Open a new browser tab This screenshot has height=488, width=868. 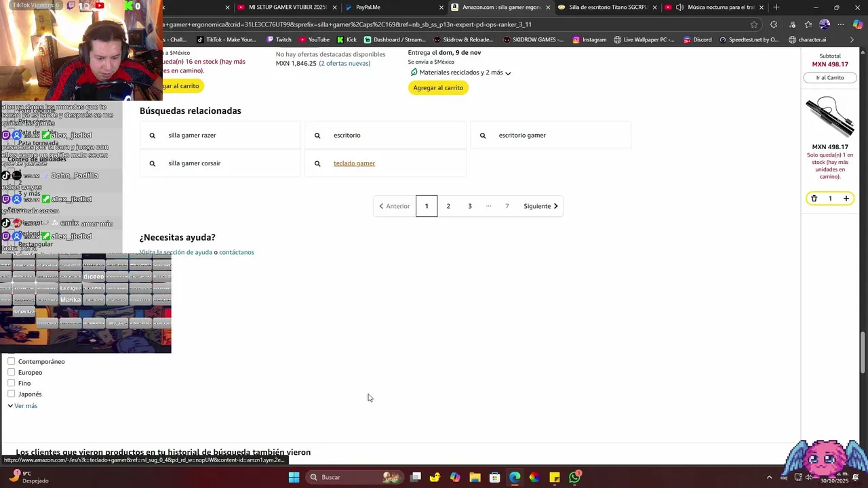click(x=776, y=7)
